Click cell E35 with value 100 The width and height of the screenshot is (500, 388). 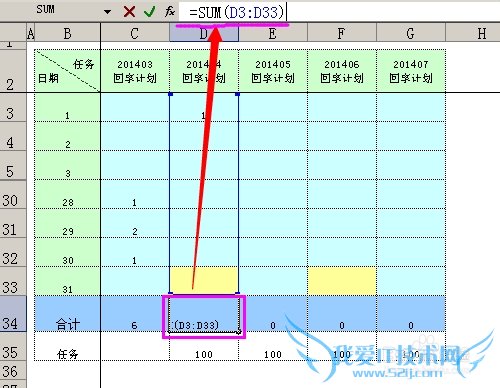coord(273,346)
